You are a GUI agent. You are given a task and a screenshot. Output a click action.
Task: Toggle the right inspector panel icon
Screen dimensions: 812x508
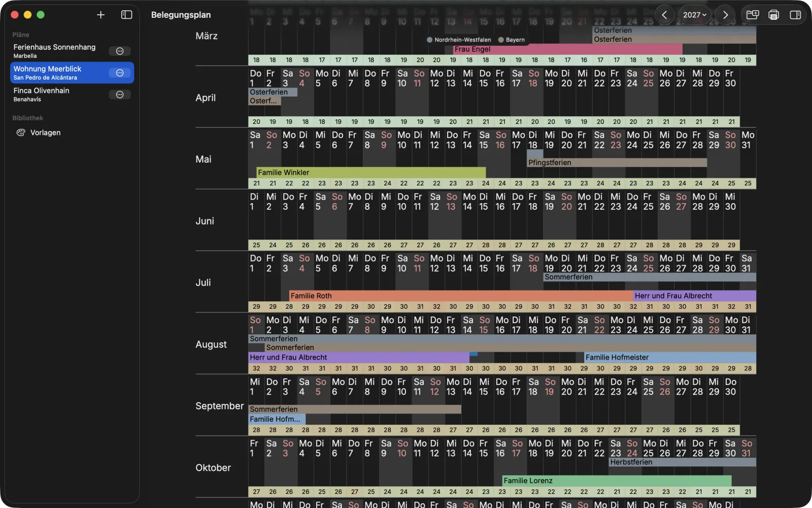795,15
